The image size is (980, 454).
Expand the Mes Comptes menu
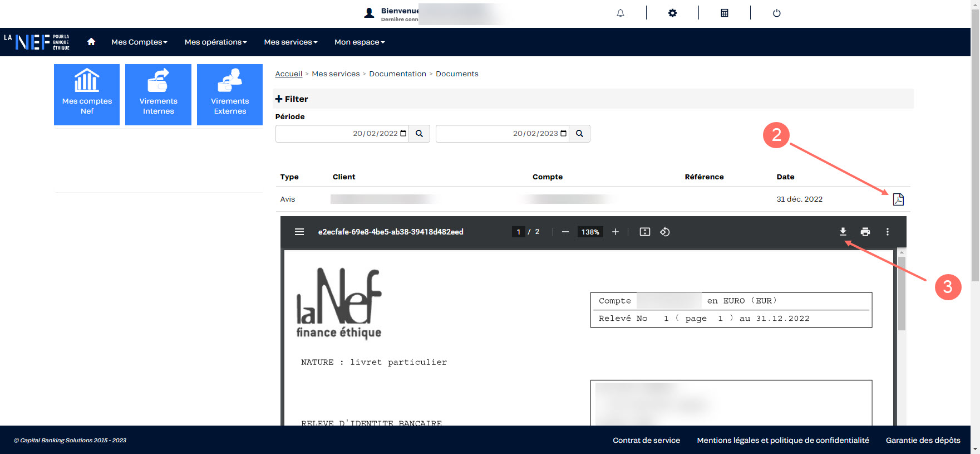click(139, 42)
